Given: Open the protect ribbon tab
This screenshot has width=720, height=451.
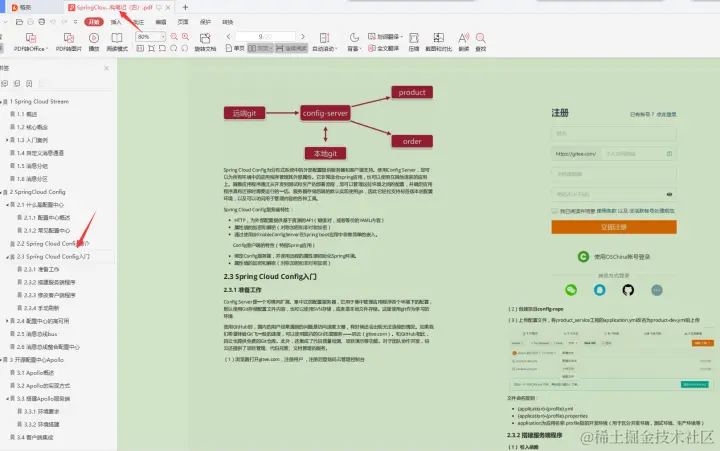Looking at the screenshot, I should point(205,22).
